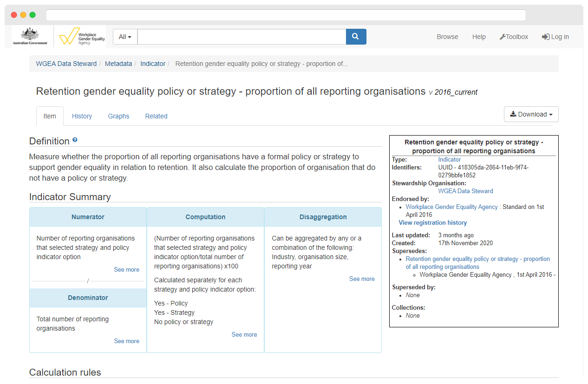
Task: Switch to the History tab
Action: tap(82, 116)
